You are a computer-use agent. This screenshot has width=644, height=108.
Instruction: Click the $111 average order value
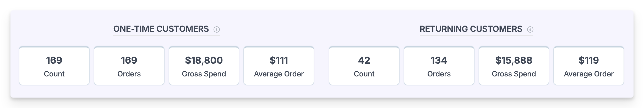click(x=279, y=60)
